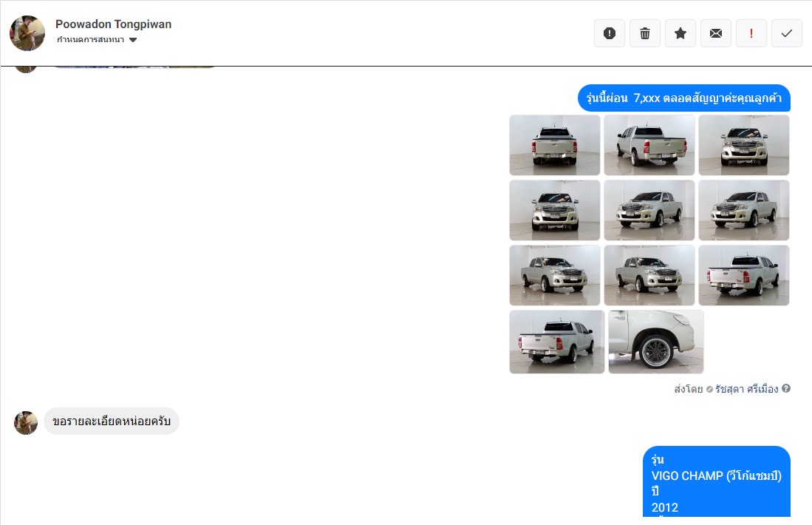Open tenth photo, rear-right angle of truck
Image resolution: width=812 pixels, height=525 pixels.
(556, 342)
